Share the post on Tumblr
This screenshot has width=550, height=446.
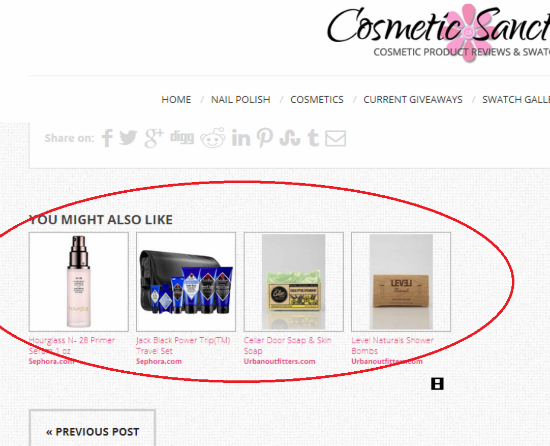313,138
